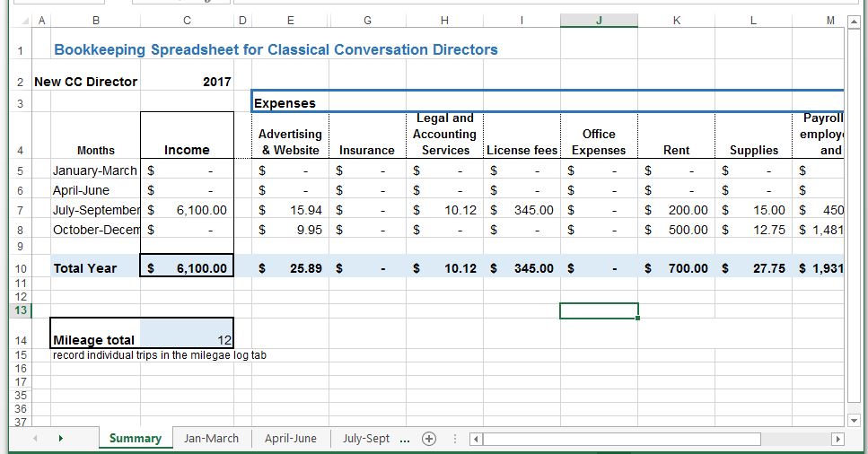
Task: Select July-September license fee 345.00
Action: tap(522, 210)
